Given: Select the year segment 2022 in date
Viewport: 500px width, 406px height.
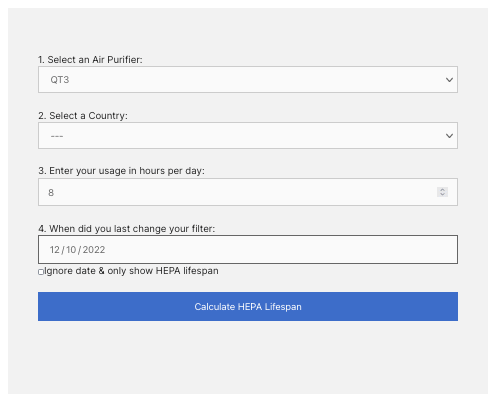Looking at the screenshot, I should [x=94, y=250].
